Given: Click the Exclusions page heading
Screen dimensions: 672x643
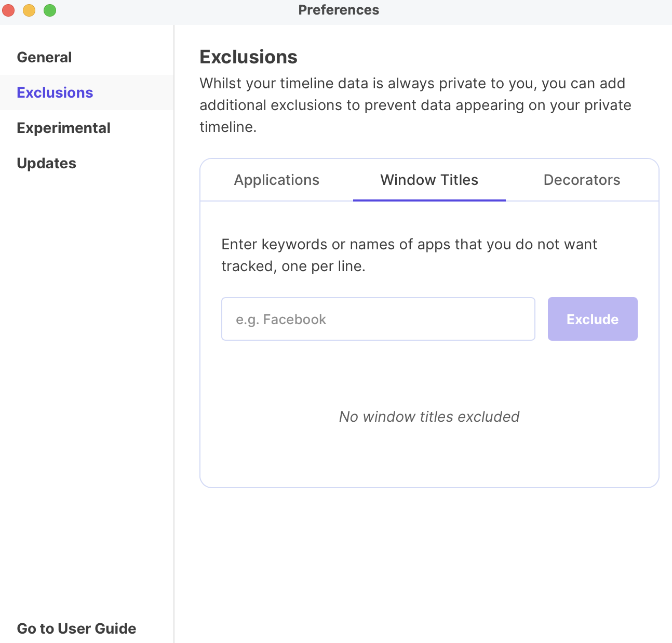Looking at the screenshot, I should (248, 57).
